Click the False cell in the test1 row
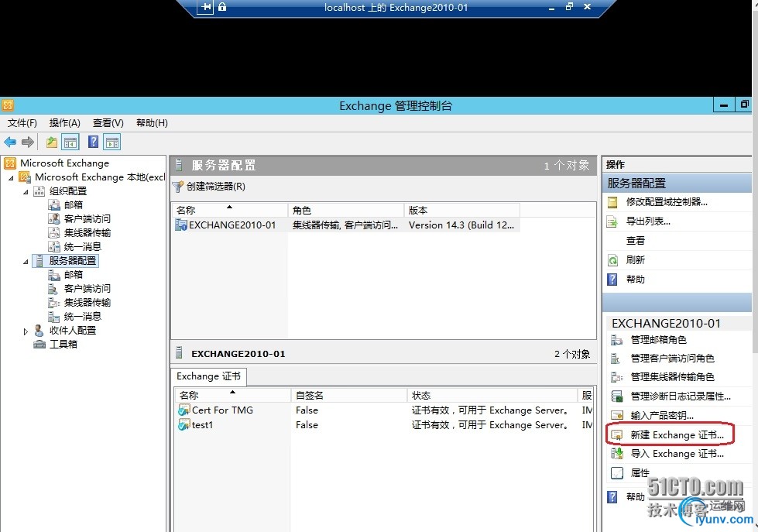Viewport: 758px width, 532px height. click(x=307, y=425)
